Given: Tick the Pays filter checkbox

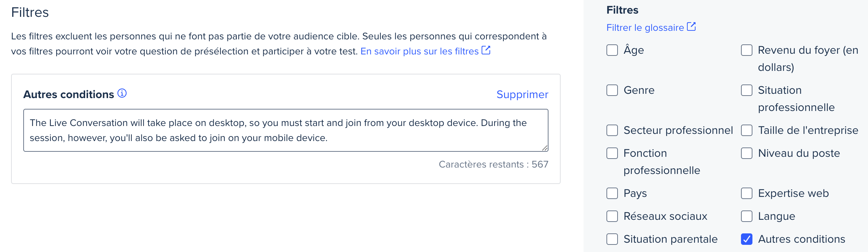Looking at the screenshot, I should [612, 193].
